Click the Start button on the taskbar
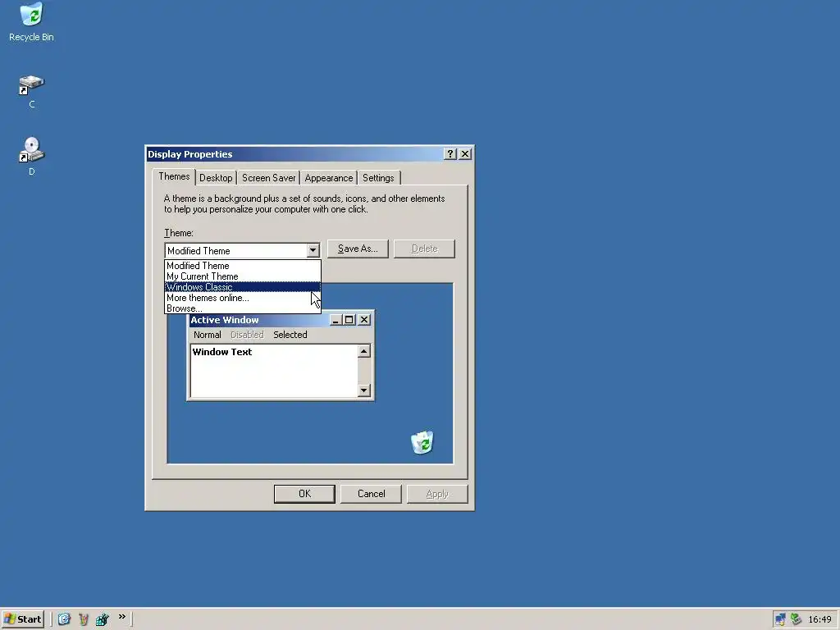The height and width of the screenshot is (630, 840). click(x=22, y=619)
